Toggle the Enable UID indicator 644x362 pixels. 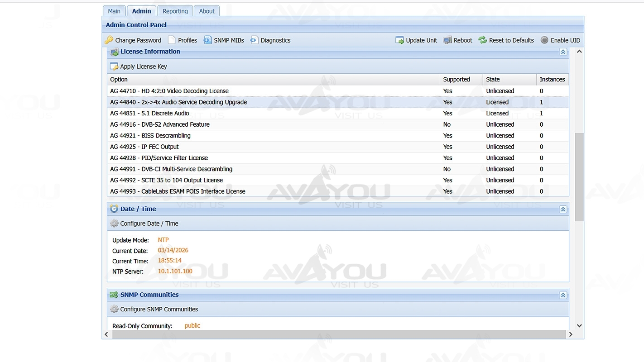point(544,40)
